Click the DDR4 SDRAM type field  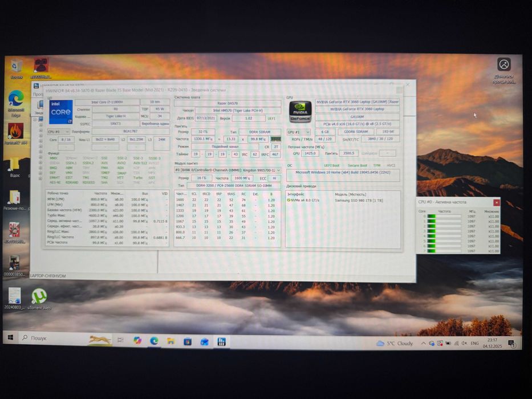[260, 132]
